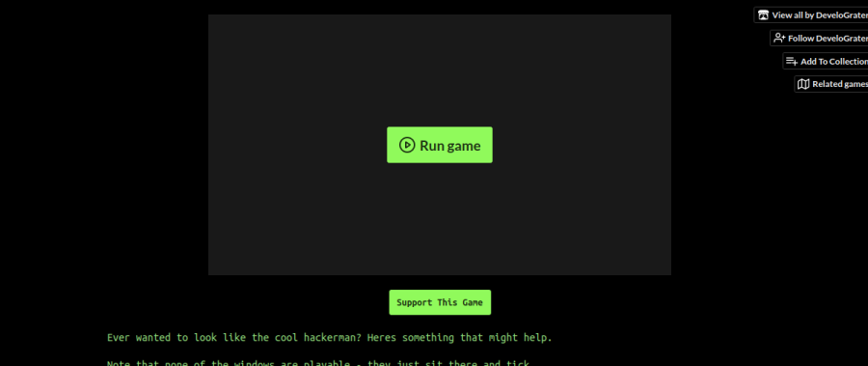Click the add-to-collection list icon

coord(792,61)
